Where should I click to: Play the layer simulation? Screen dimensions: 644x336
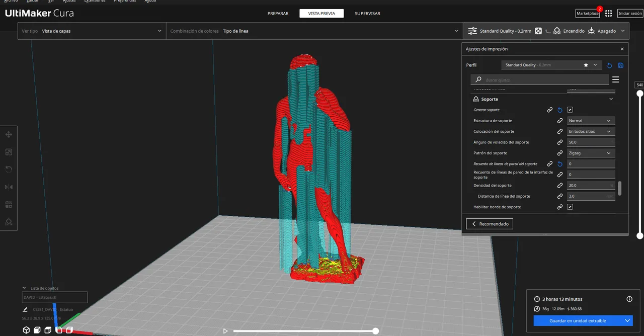point(225,331)
